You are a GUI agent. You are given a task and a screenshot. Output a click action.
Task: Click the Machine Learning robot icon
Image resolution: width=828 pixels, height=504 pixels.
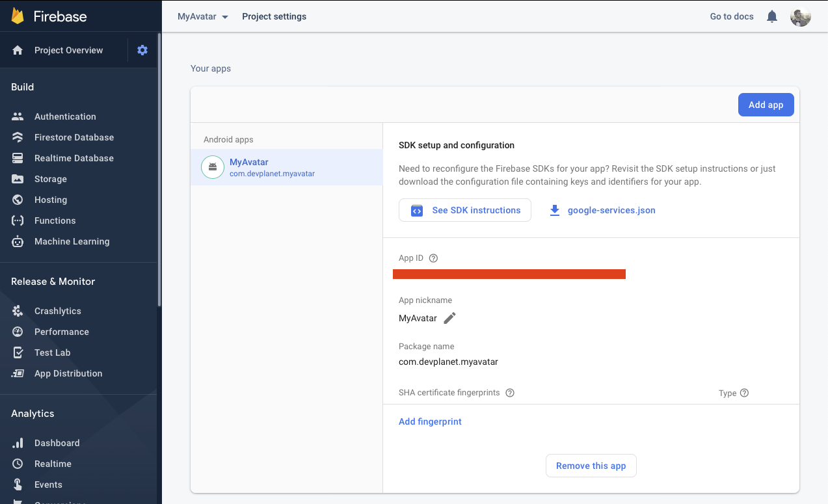(18, 241)
